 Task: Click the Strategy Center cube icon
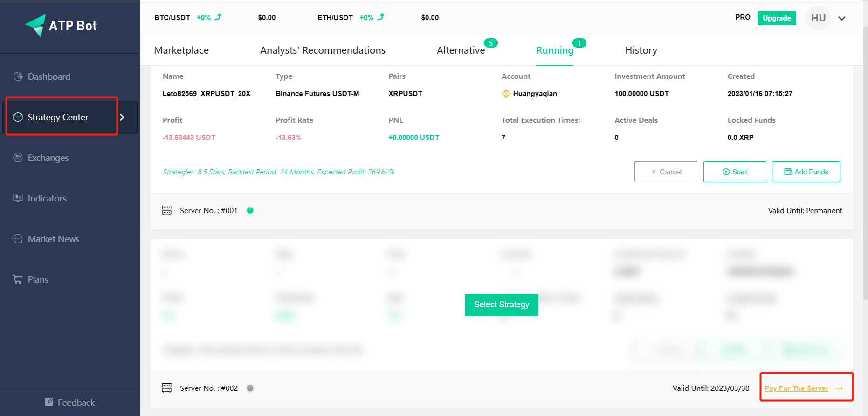[18, 117]
